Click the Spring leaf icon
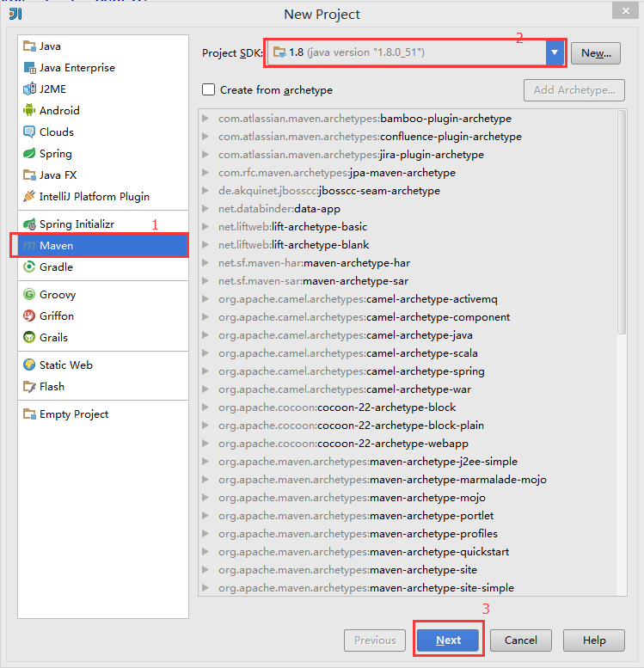Screen dimensions: 644x668 coord(29,153)
